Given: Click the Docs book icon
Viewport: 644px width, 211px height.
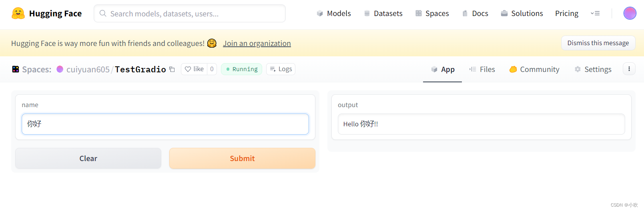Looking at the screenshot, I should tap(465, 14).
